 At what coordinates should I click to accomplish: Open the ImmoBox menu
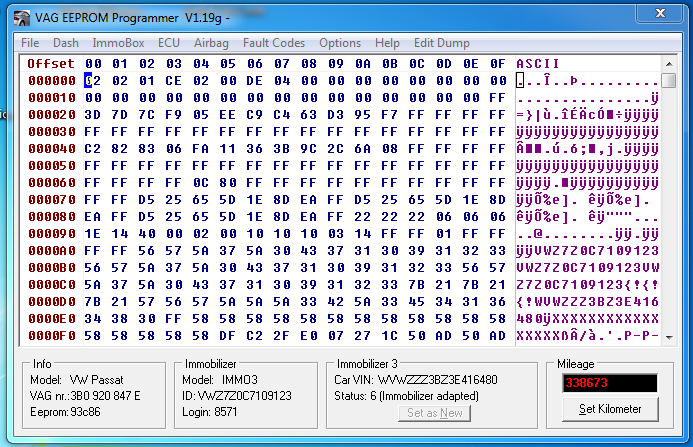[118, 43]
